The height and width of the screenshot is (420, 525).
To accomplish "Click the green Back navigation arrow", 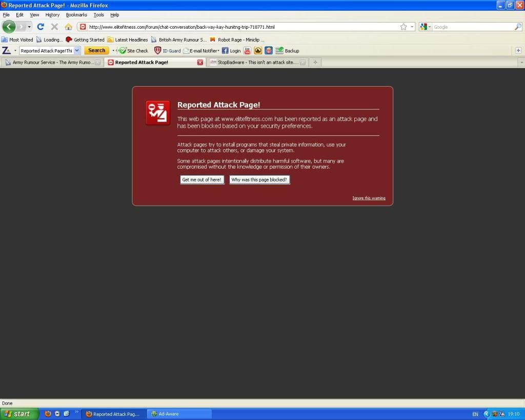I will click(x=9, y=27).
